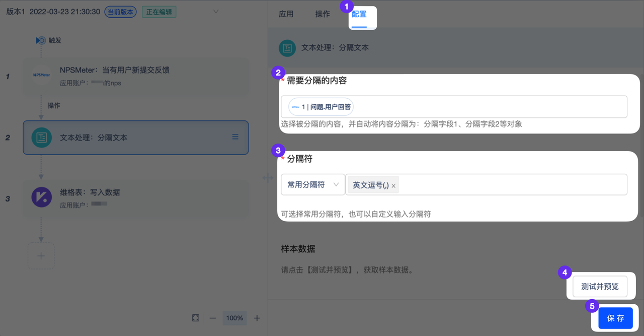Click the separator value input field
Image resolution: width=644 pixels, height=336 pixels.
[x=486, y=185]
